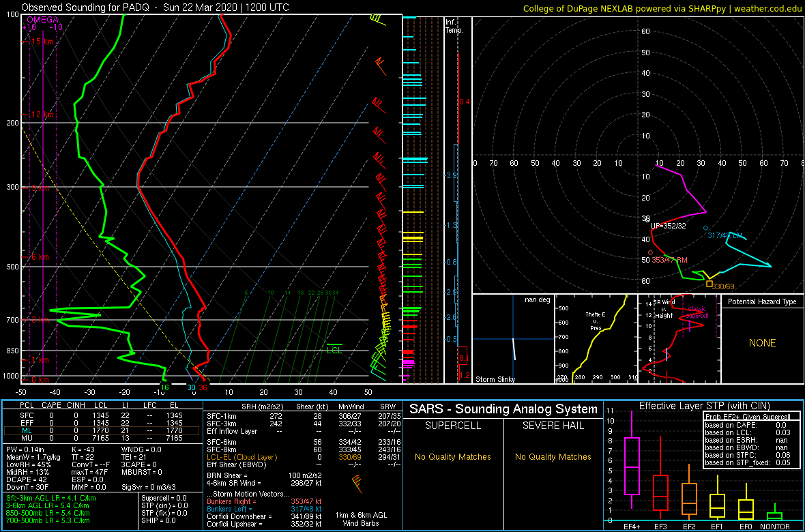Click the 'SFC-6km' shear row label
The width and height of the screenshot is (805, 532).
click(x=221, y=442)
